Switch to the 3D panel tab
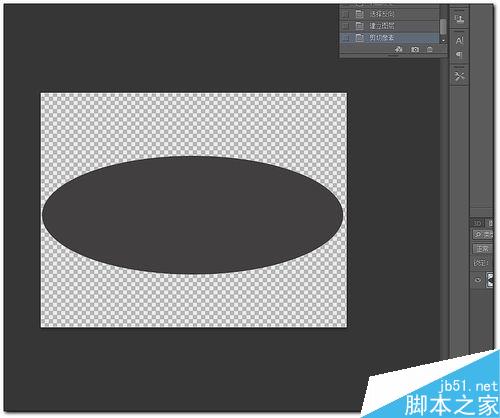Screen dimensions: 500x418 click(x=477, y=223)
